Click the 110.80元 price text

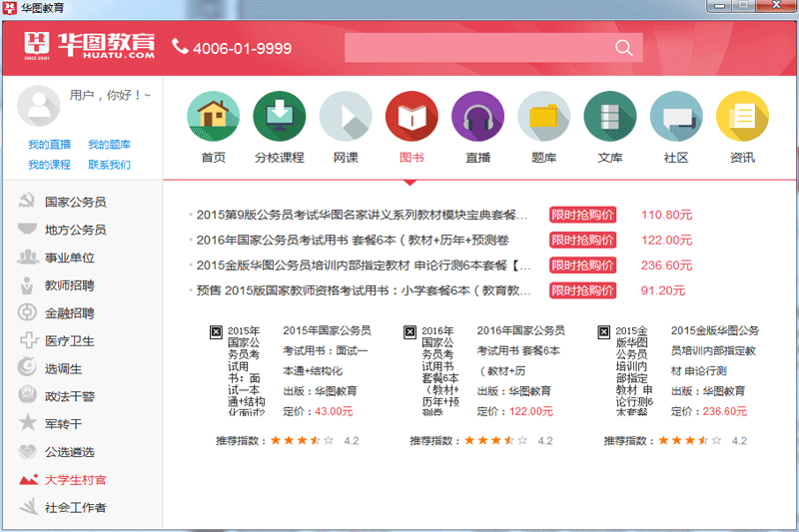666,215
